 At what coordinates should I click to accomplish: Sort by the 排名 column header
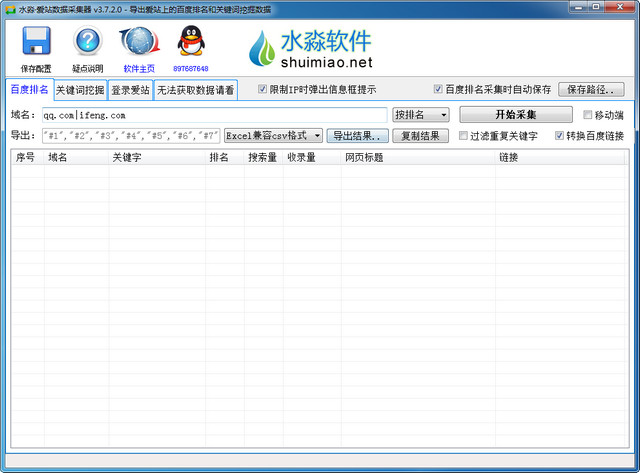225,158
